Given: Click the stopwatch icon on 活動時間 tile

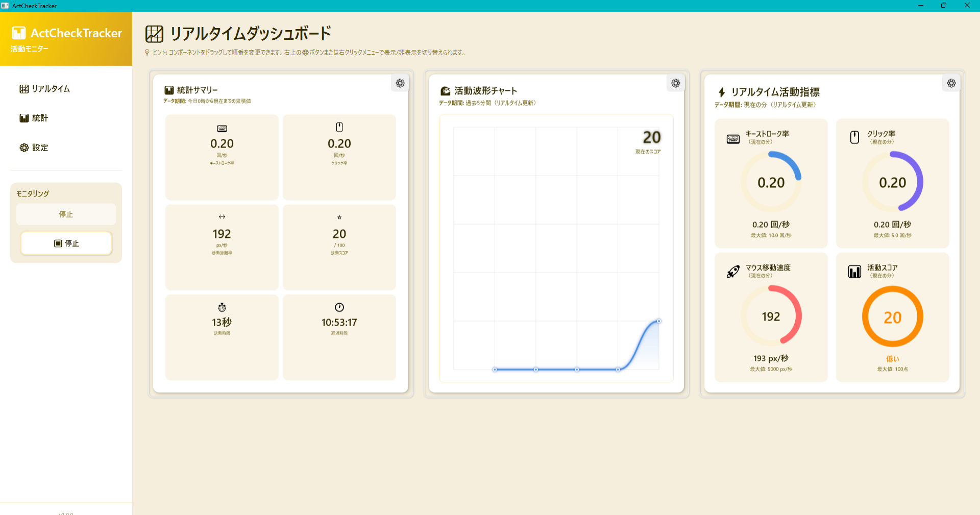Looking at the screenshot, I should tap(222, 307).
